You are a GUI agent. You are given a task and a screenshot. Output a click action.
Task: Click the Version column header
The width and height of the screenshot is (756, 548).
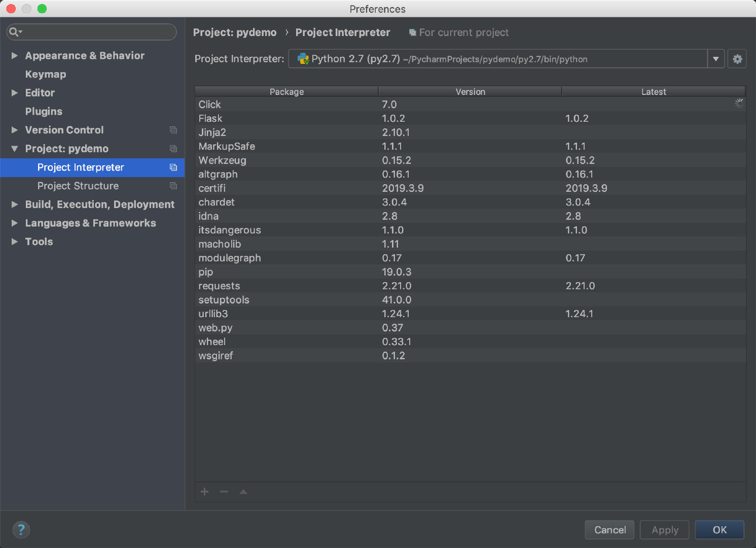pos(470,92)
